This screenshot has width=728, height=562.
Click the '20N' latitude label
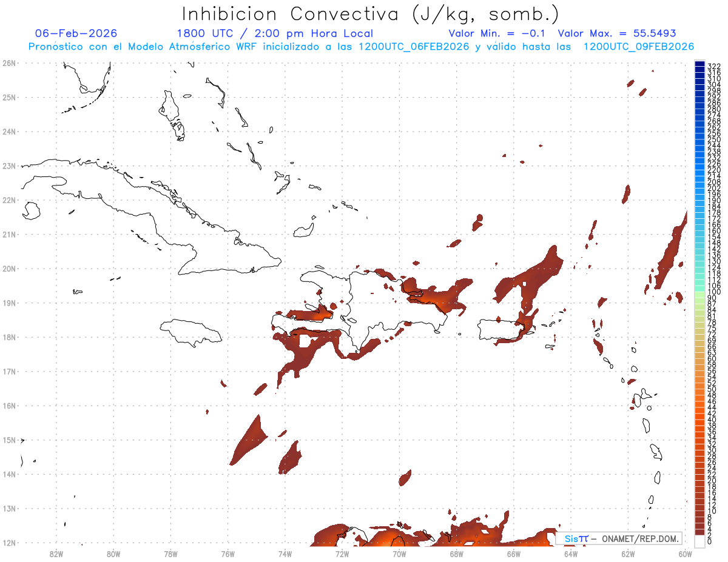[8, 269]
